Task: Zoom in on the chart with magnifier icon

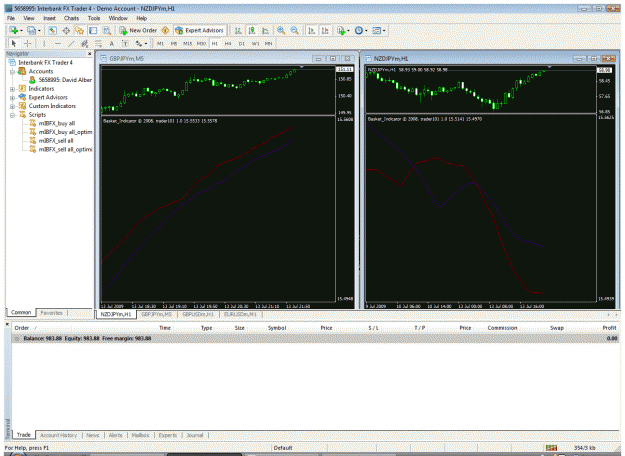Action: (281, 30)
